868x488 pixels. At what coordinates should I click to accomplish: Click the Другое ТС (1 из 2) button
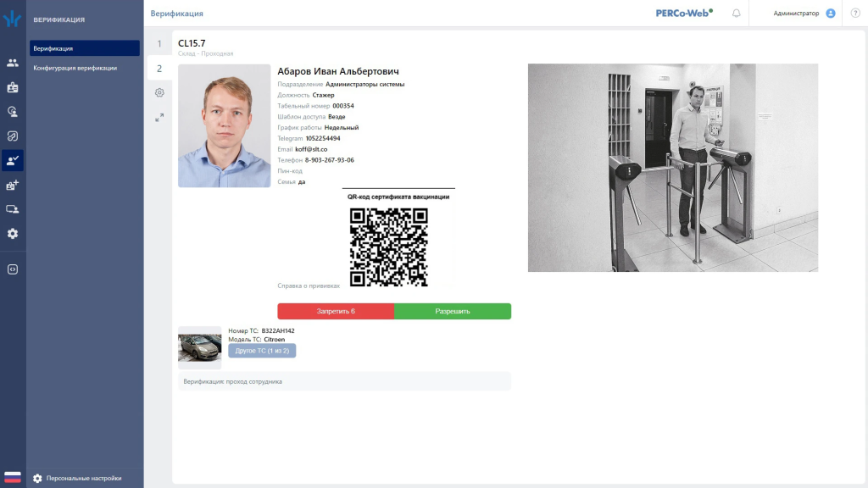pos(262,351)
